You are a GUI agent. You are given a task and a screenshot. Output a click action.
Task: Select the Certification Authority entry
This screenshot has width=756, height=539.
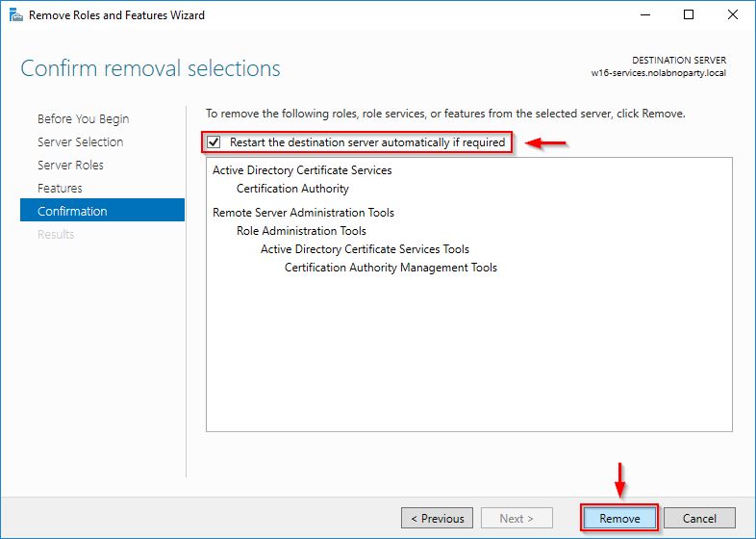(292, 189)
